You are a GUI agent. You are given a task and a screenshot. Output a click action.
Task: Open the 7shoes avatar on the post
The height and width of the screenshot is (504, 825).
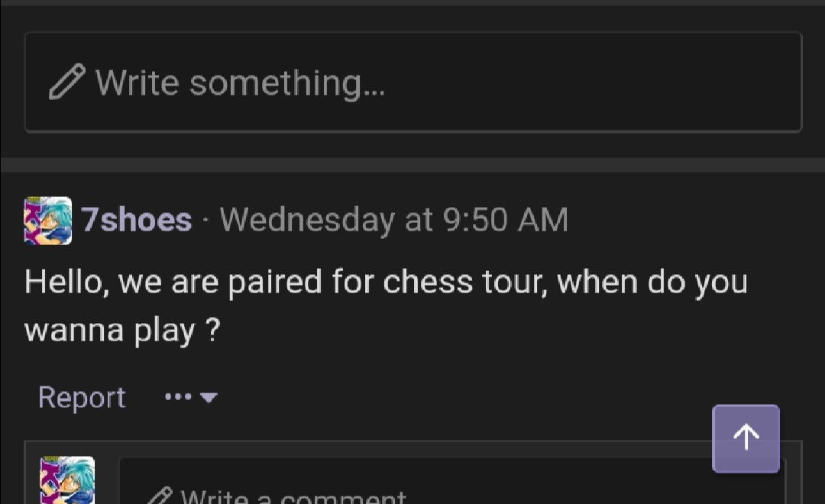[48, 221]
